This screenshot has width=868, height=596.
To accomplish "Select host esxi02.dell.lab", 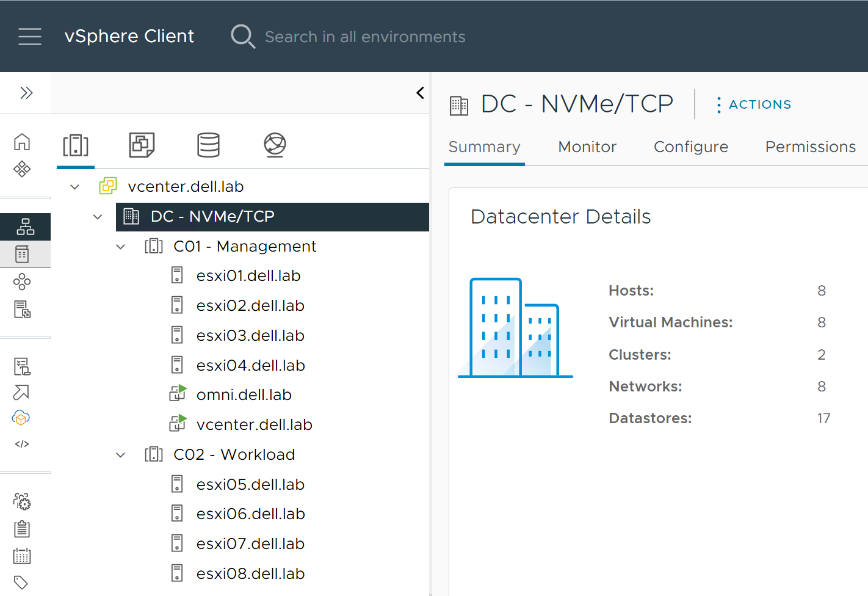I will coord(250,306).
